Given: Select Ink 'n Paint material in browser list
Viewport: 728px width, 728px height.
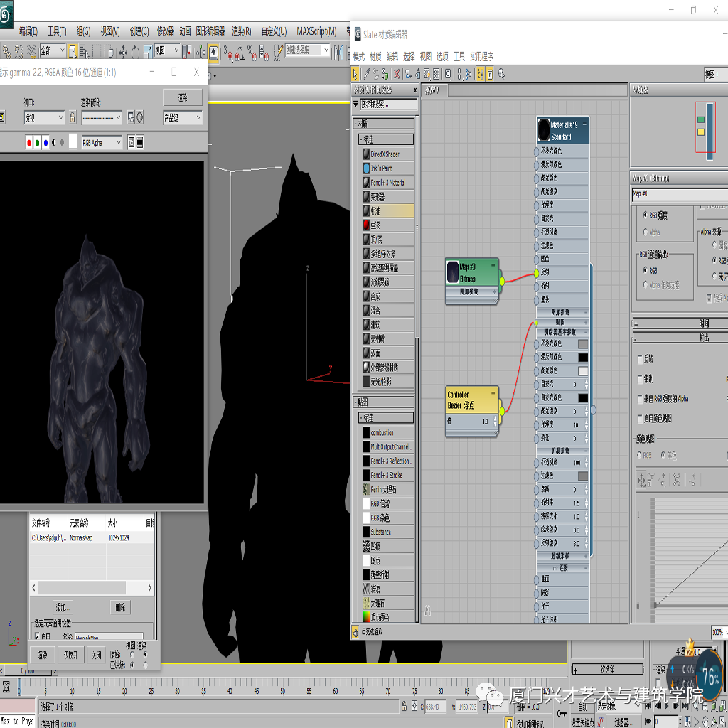Looking at the screenshot, I should tap(381, 168).
